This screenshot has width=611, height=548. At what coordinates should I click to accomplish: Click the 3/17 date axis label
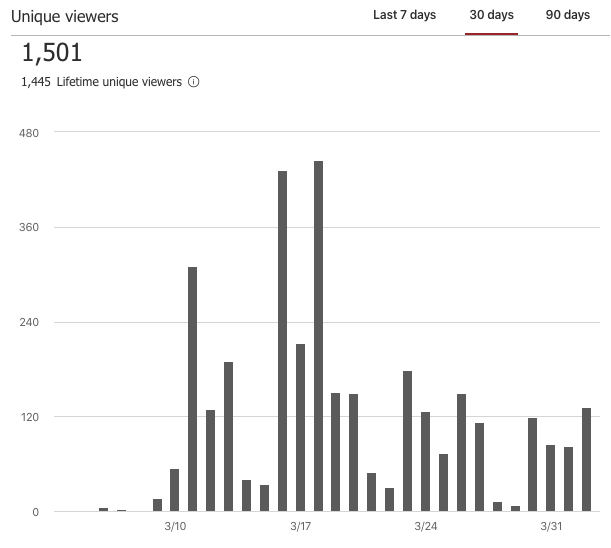click(x=300, y=526)
